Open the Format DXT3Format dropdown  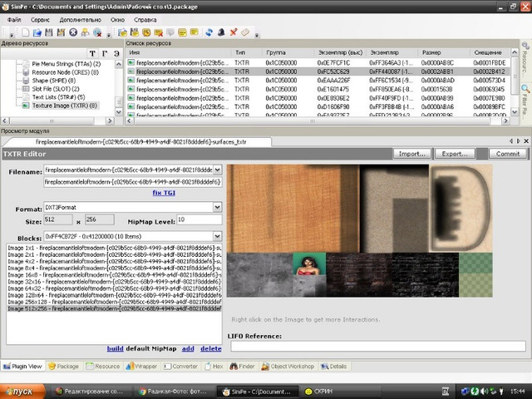(218, 207)
